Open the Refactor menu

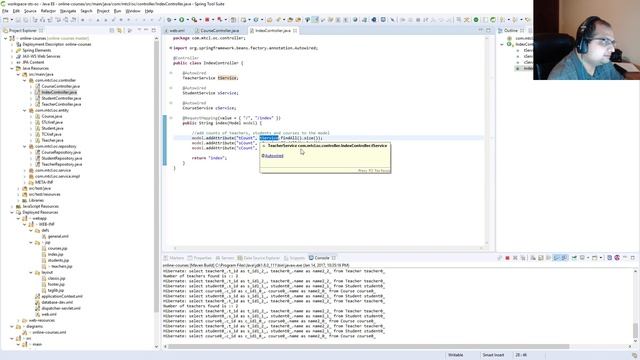click(48, 11)
